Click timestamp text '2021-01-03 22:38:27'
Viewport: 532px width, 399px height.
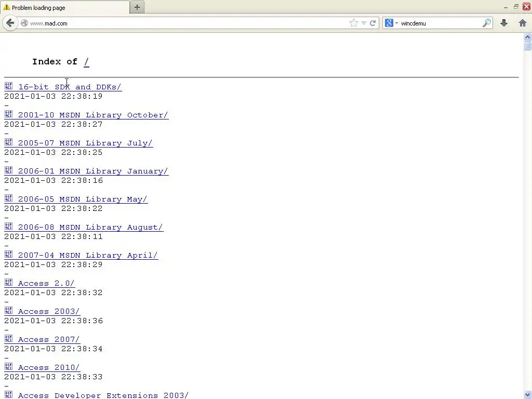[54, 124]
